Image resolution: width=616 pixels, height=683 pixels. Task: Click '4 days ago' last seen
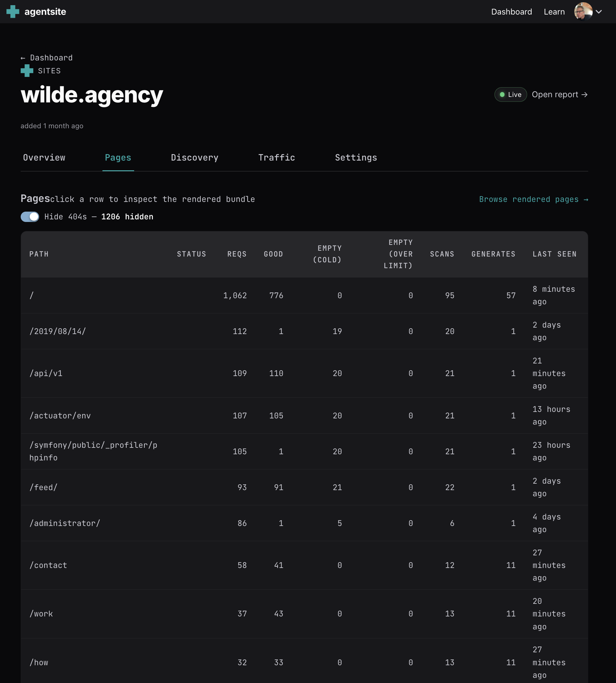[x=547, y=523]
